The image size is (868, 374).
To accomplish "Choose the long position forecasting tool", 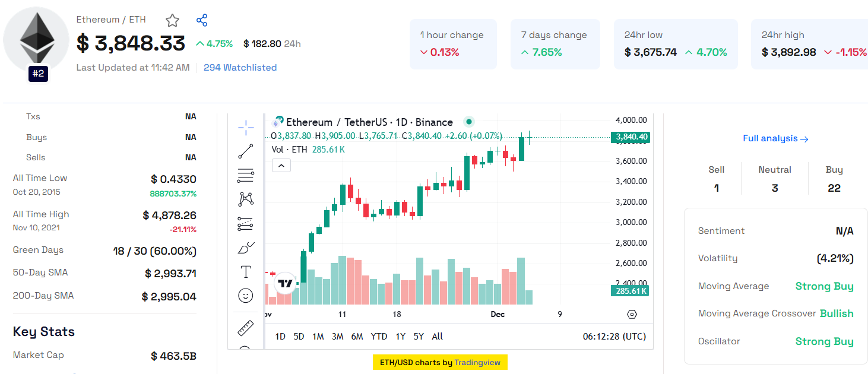I will coord(246,224).
